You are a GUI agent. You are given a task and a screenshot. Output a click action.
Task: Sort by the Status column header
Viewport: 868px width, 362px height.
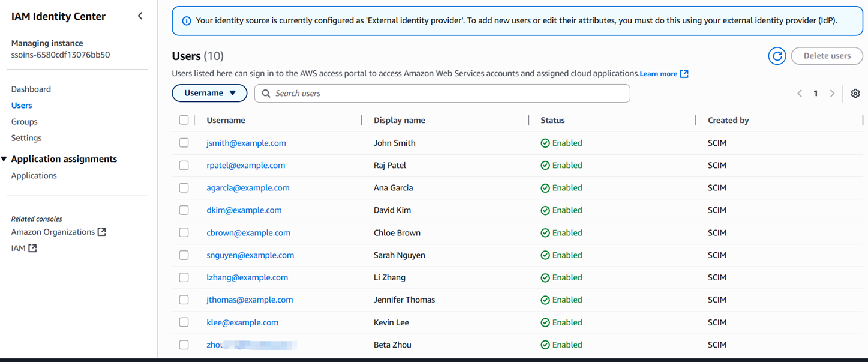coord(552,120)
